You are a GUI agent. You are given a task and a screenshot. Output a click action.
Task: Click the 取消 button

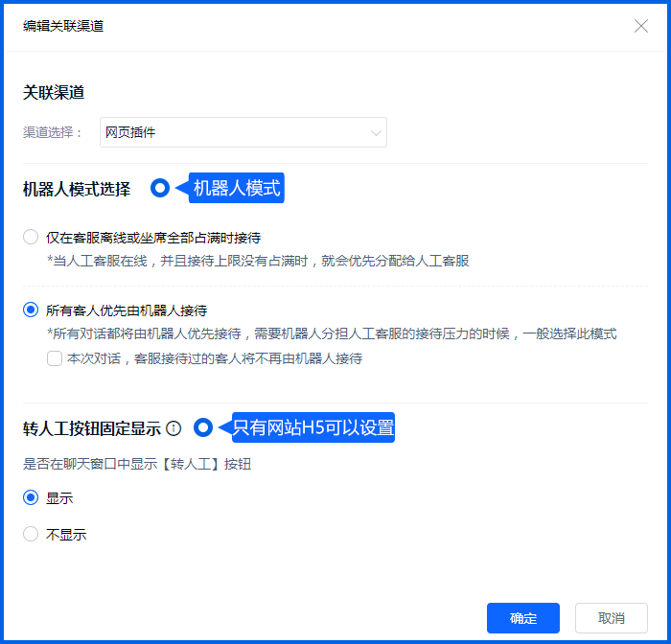612,618
